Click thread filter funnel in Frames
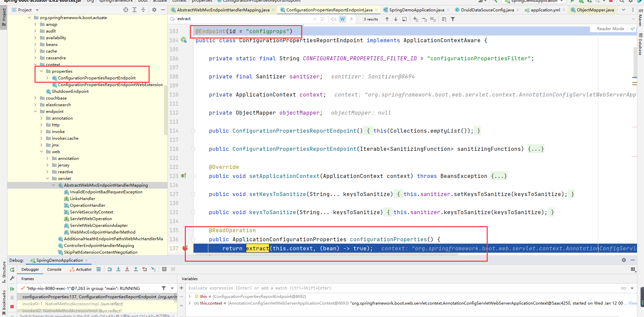The height and width of the screenshot is (317, 644). tap(164, 288)
